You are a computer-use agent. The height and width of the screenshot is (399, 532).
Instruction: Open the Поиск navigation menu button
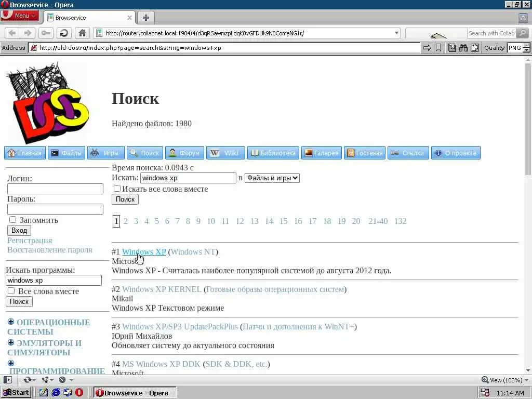[145, 153]
